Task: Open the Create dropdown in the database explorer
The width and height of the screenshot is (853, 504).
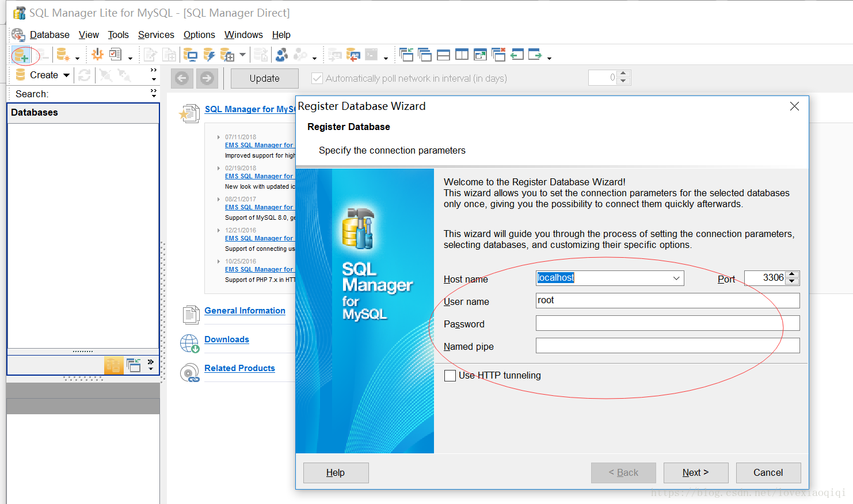Action: 66,75
